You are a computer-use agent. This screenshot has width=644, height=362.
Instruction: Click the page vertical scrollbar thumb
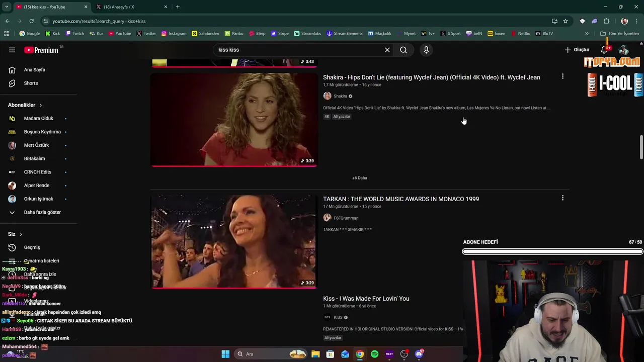tap(641, 147)
